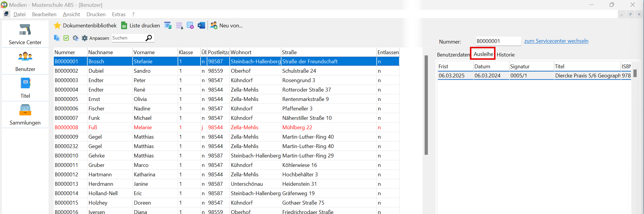
Task: Select the user row B0000232
Action: tap(226, 146)
